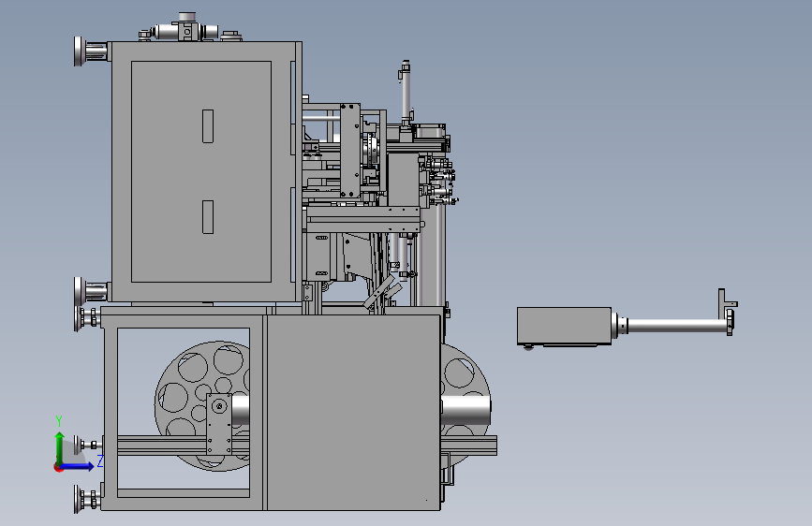Select the lower slot on the cabinet door

208,217
